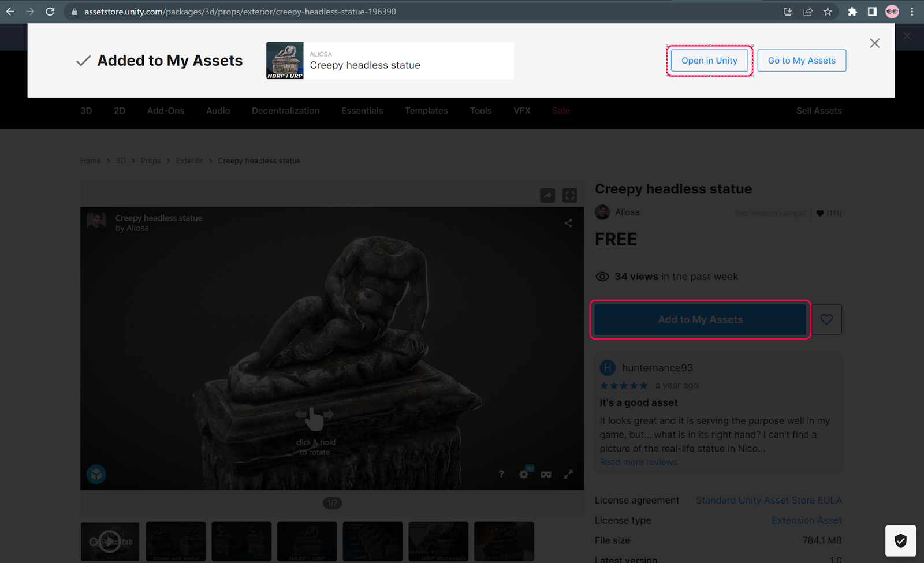The width and height of the screenshot is (924, 563).
Task: Click the Add to My Assets button
Action: 700,319
